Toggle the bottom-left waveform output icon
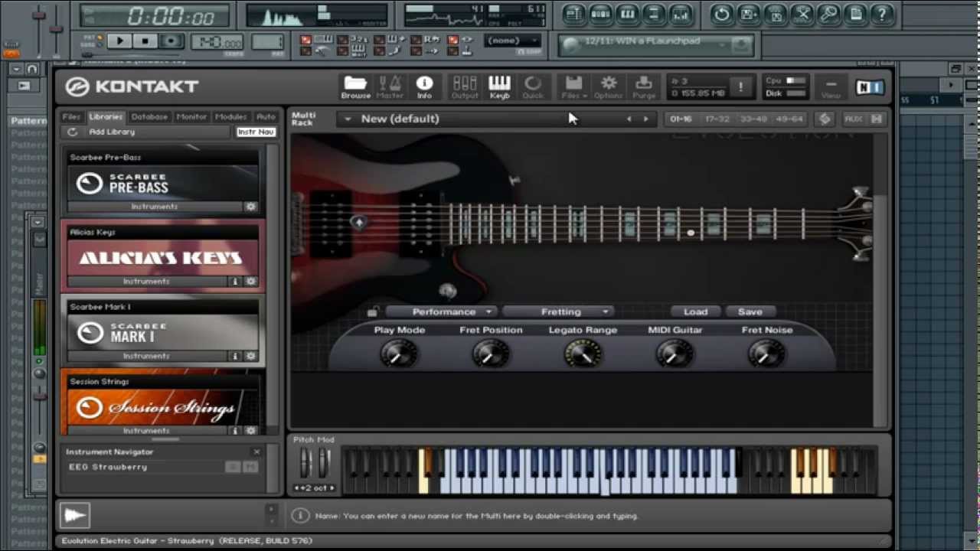Screen dimensions: 980x551 (75, 515)
